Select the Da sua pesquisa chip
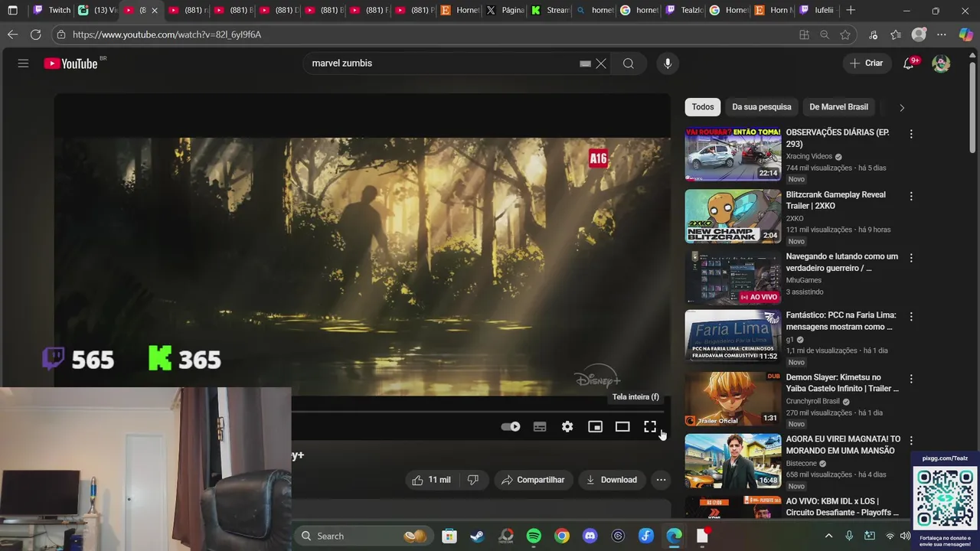Image resolution: width=980 pixels, height=551 pixels. click(762, 107)
